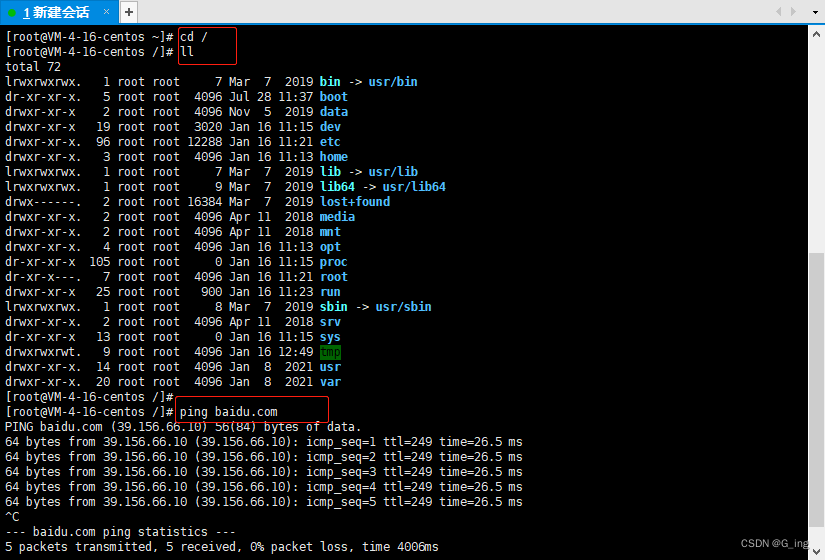The image size is (825, 560).
Task: Switch to the '1 新建会话' session tab
Action: point(59,12)
